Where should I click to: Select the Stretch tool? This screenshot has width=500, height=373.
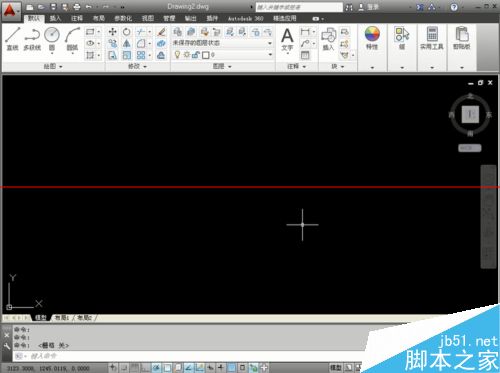113,55
